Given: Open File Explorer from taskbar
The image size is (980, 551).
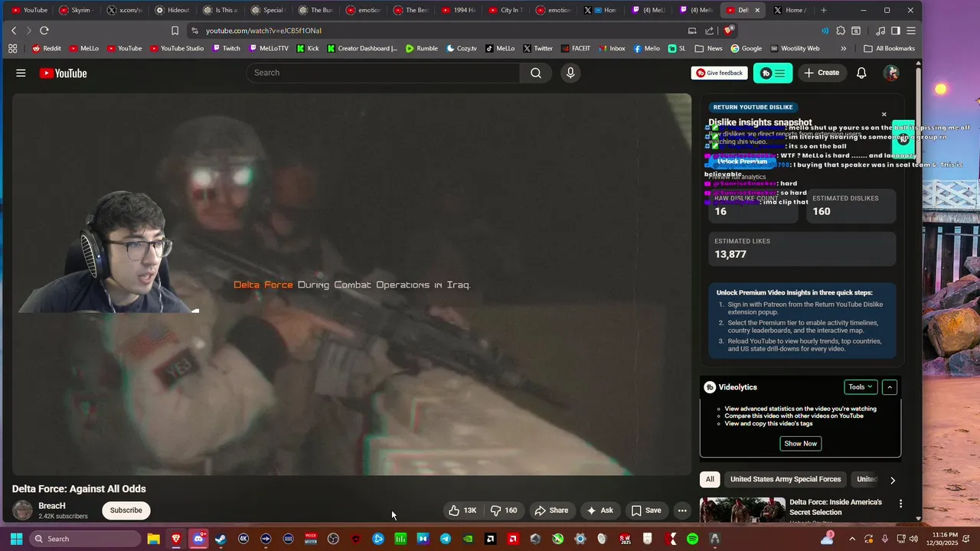Looking at the screenshot, I should [x=153, y=539].
